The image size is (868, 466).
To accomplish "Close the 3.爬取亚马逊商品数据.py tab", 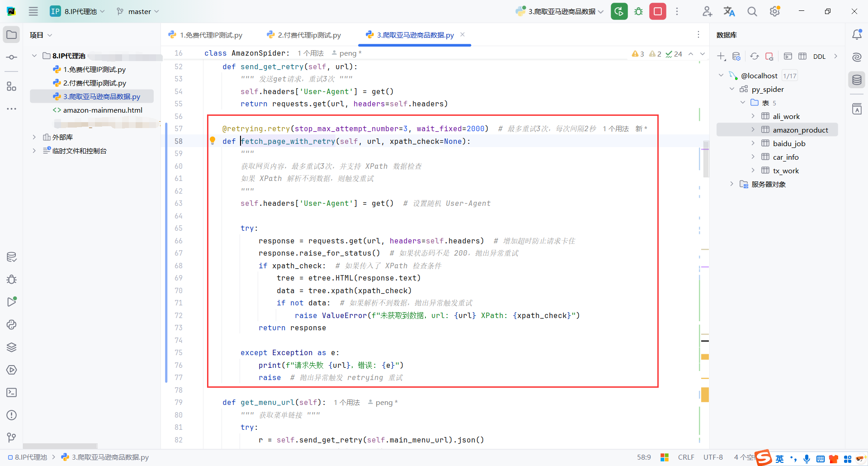I will pyautogui.click(x=462, y=34).
